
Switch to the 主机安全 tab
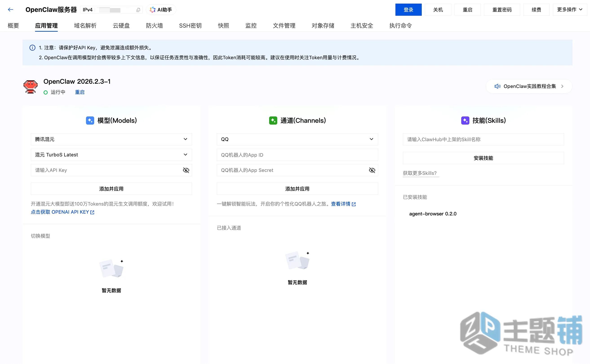[x=362, y=26]
